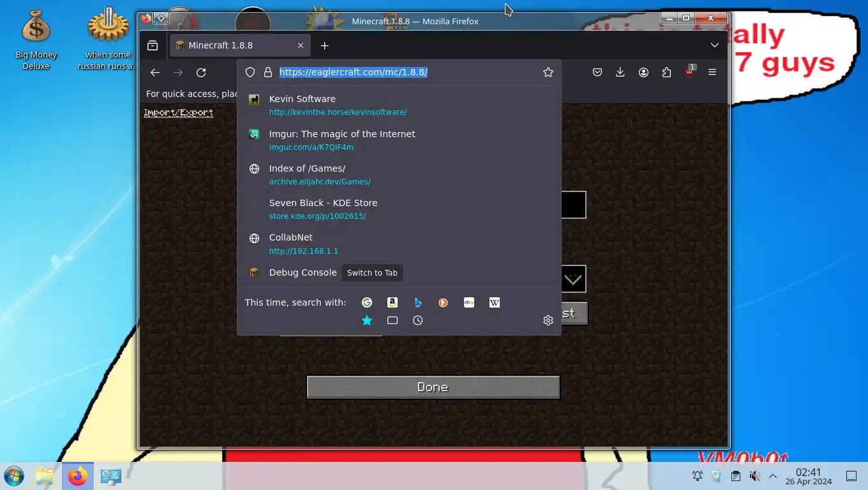Image resolution: width=868 pixels, height=490 pixels.
Task: Click the forward navigation arrow
Action: 178,73
